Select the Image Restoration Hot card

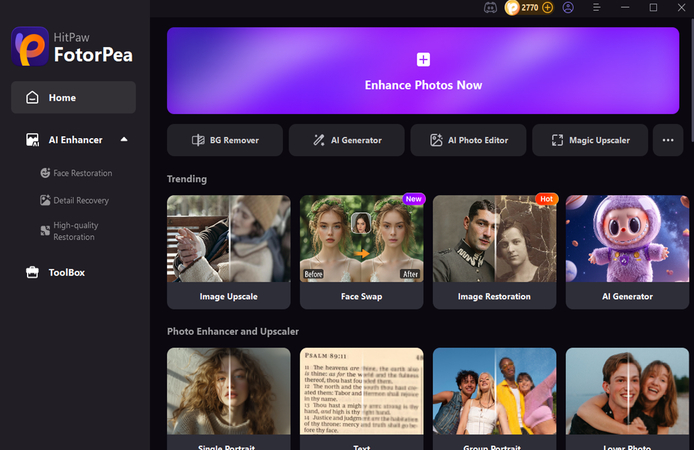click(x=494, y=252)
